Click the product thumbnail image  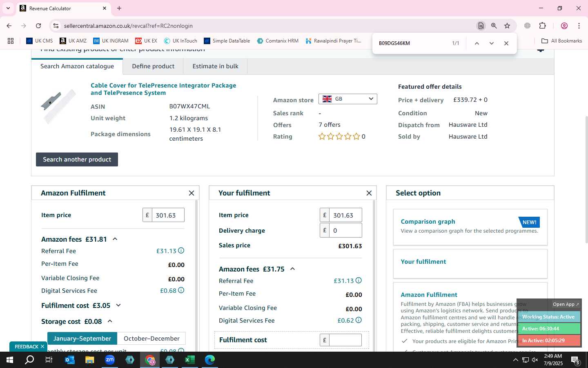(x=58, y=106)
